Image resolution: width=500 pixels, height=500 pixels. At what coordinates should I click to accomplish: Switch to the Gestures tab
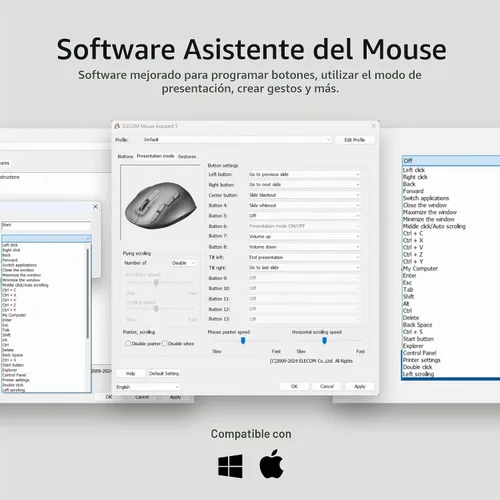187,156
